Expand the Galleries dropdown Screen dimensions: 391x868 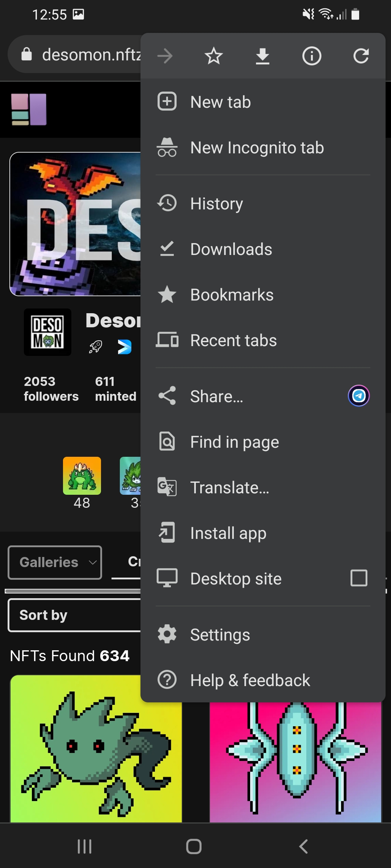(x=55, y=562)
